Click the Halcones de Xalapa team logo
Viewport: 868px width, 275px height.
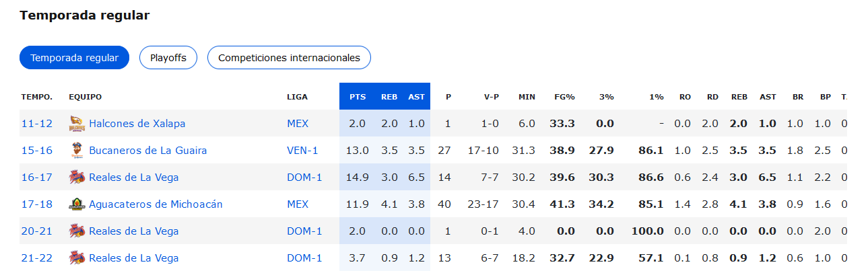click(x=77, y=124)
